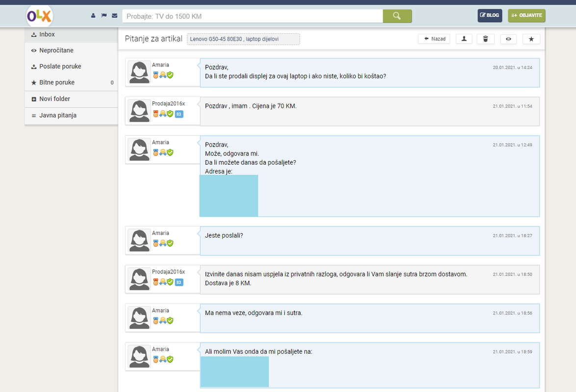Show Nepročitane messages

pyautogui.click(x=71, y=50)
